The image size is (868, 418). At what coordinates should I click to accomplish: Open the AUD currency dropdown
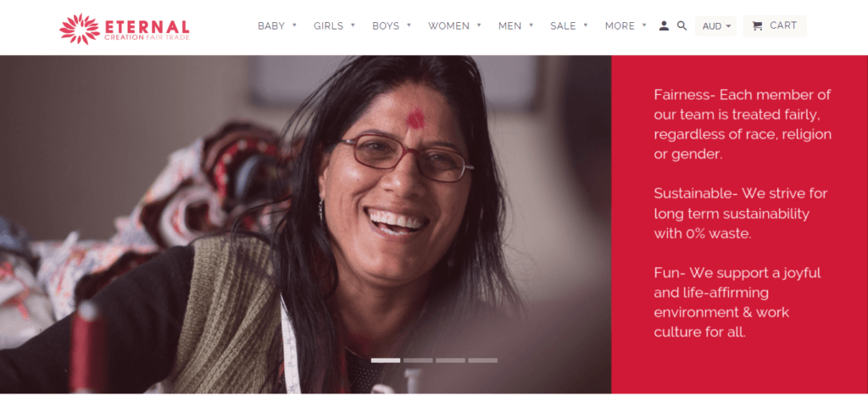pos(715,26)
